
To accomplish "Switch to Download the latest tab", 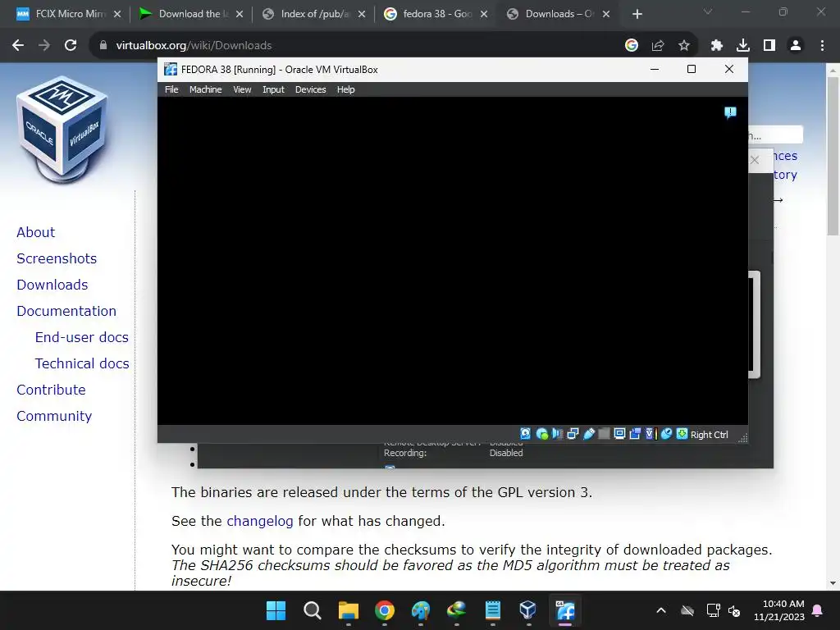I will (x=190, y=14).
